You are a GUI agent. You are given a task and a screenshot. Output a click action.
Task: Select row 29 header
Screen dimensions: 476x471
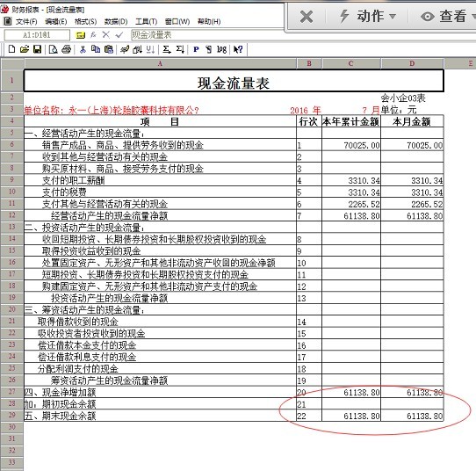pos(11,415)
